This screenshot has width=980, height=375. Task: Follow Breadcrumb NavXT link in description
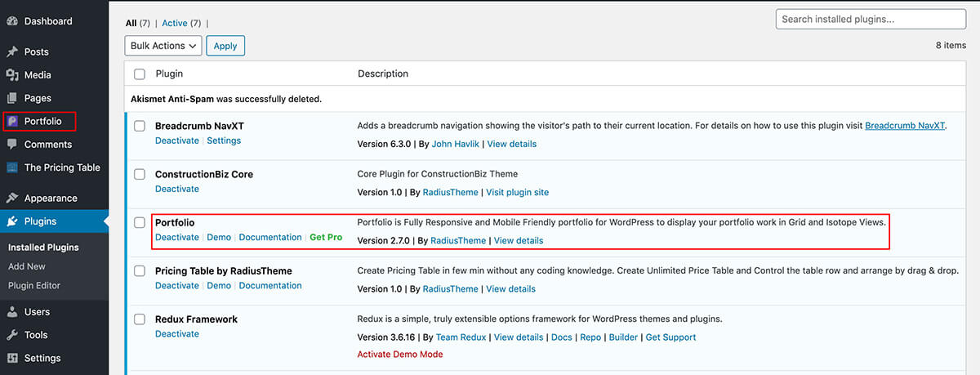(905, 127)
